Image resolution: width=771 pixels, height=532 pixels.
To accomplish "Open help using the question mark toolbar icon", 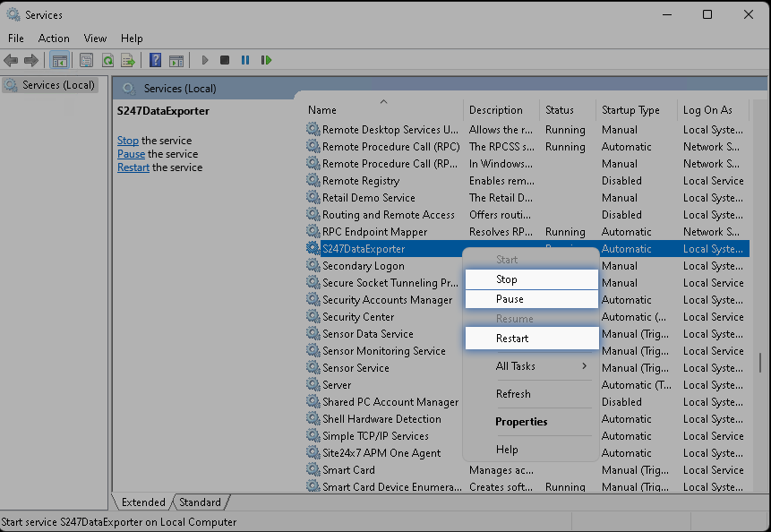I will click(x=156, y=60).
